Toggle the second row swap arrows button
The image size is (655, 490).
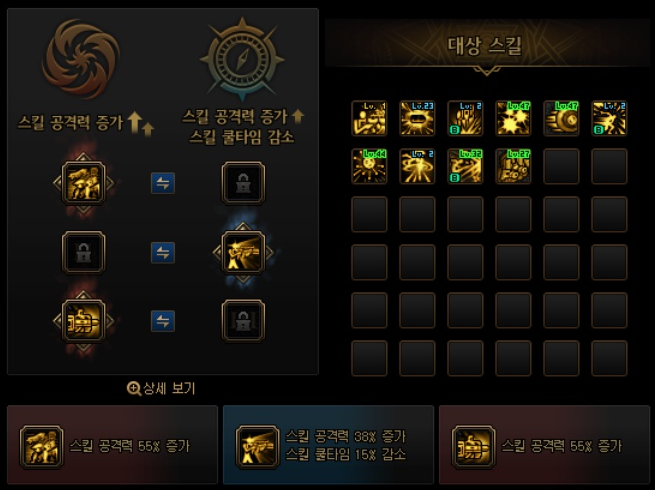coord(163,252)
